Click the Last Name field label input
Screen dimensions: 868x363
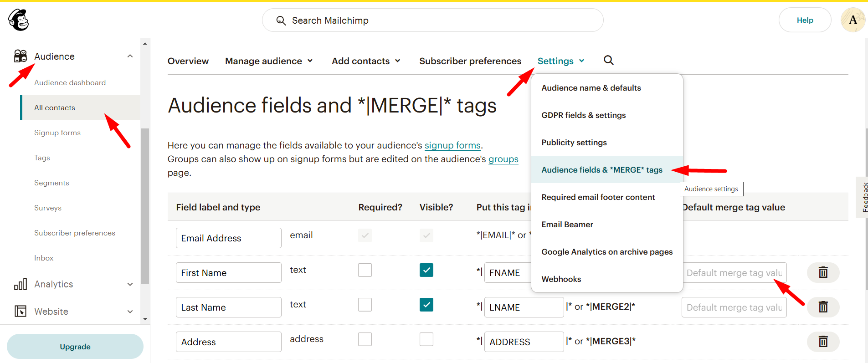(229, 307)
